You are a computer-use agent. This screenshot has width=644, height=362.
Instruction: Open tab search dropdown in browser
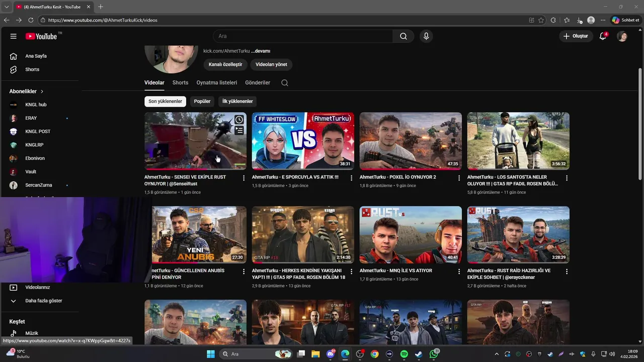(x=7, y=7)
